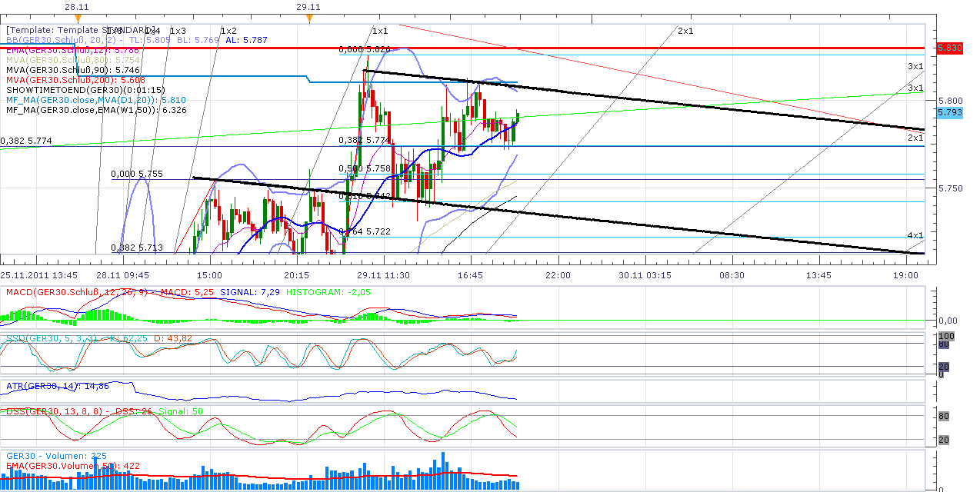Select the blue 5.793 current price tag
The image size is (980, 492).
click(949, 113)
